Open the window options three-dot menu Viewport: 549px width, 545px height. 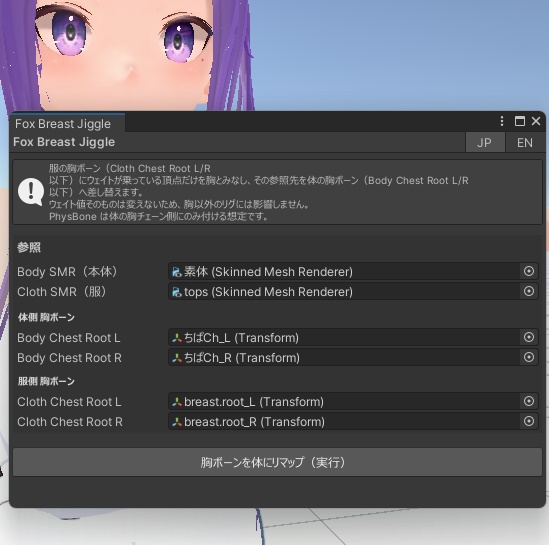[502, 121]
